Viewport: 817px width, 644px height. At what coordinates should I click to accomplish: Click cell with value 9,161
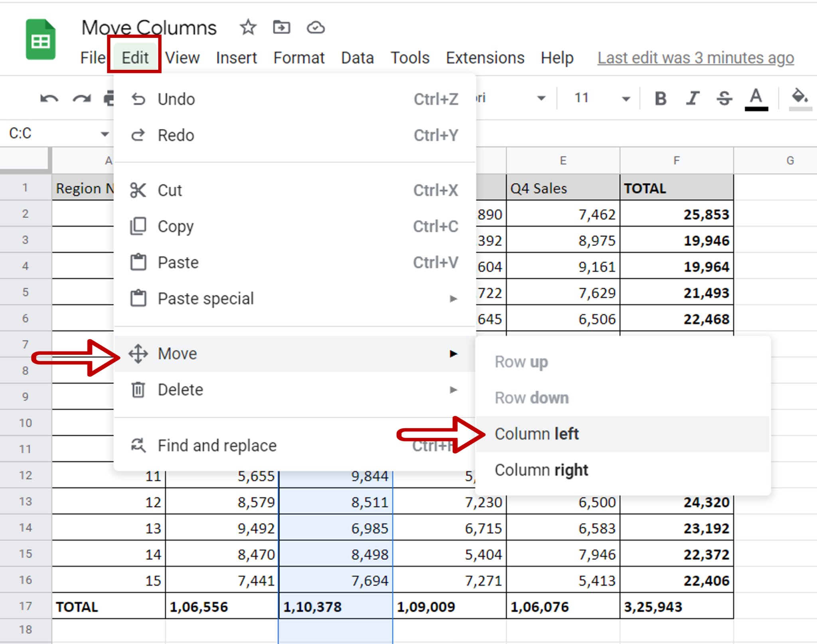563,266
